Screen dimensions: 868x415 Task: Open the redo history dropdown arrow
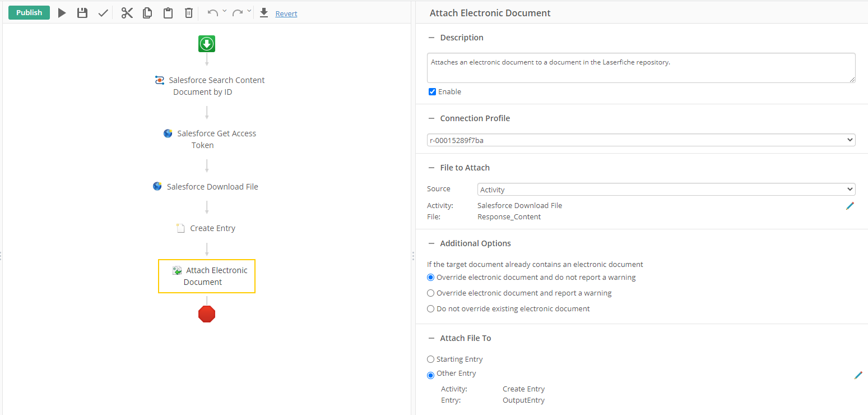(x=249, y=11)
